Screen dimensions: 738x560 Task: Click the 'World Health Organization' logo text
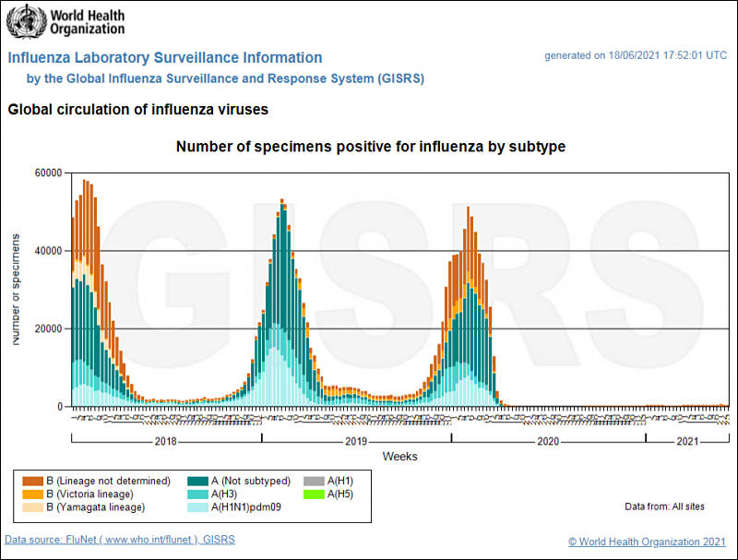click(x=88, y=22)
